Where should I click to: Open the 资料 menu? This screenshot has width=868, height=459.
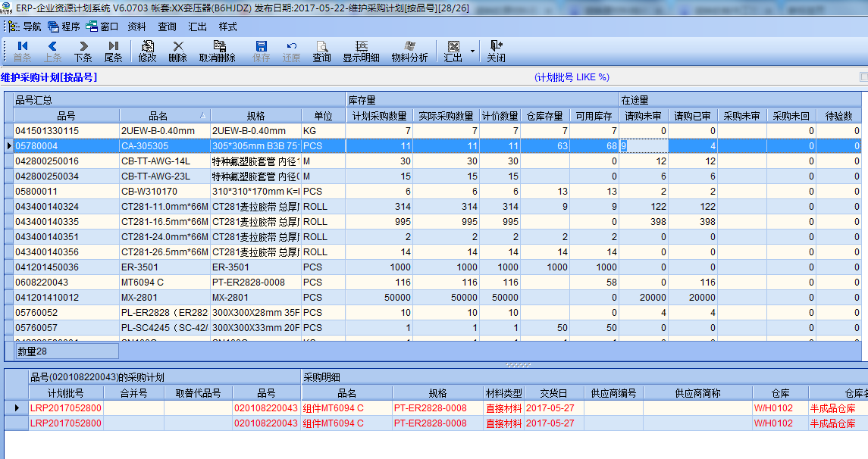136,27
